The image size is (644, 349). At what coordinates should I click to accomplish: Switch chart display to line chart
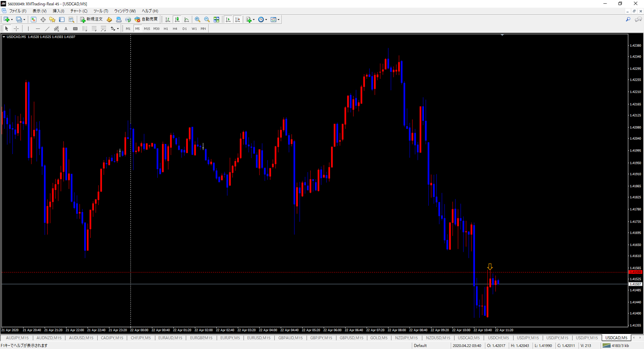pos(186,19)
